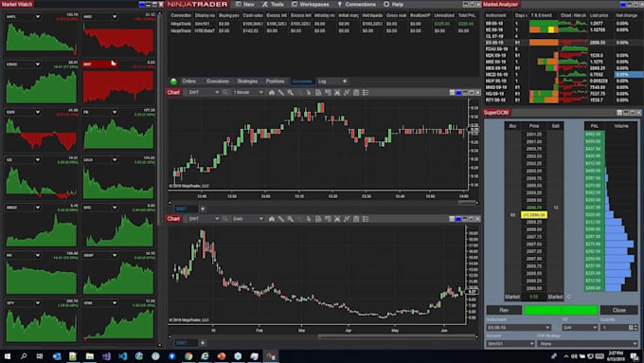Open the Workspaces menu
The height and width of the screenshot is (363, 644).
310,4
